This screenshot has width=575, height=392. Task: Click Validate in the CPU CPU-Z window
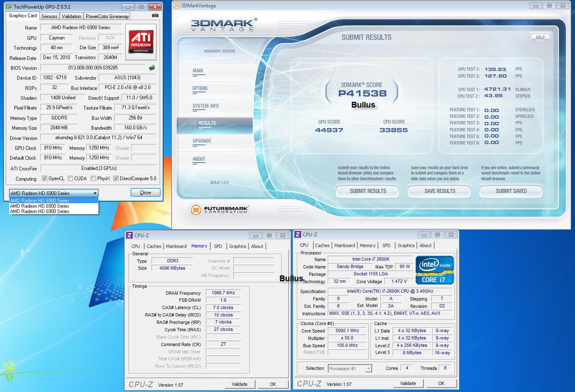[408, 383]
